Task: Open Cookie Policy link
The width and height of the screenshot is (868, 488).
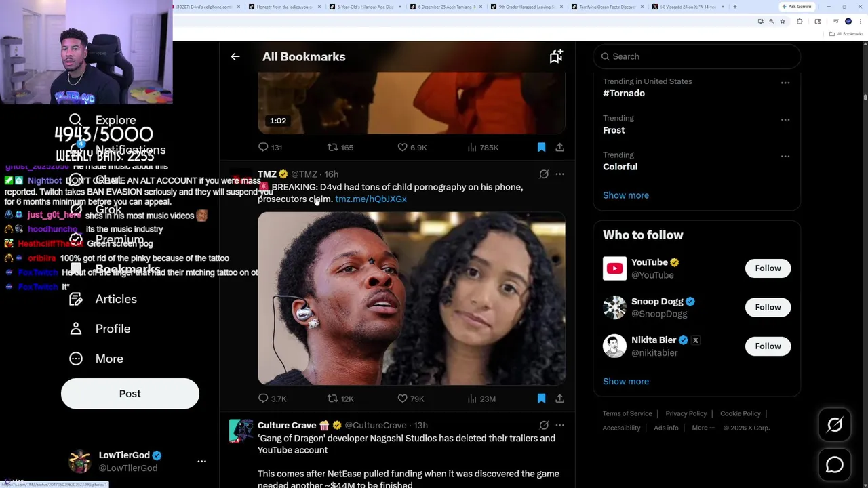Action: [x=741, y=413]
